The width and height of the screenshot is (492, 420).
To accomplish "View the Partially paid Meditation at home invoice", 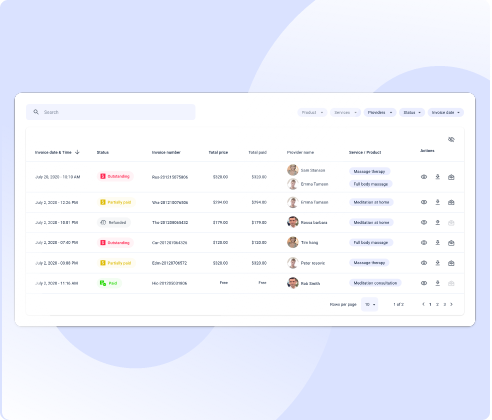I will tap(424, 202).
